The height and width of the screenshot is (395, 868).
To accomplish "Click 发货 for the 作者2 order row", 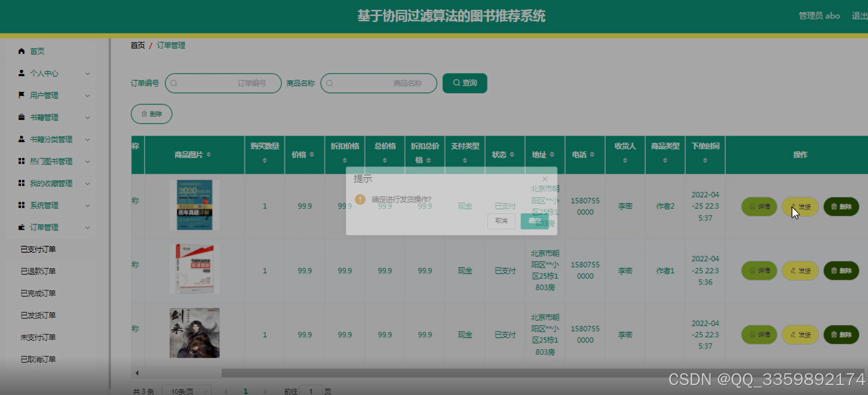I will [x=800, y=206].
